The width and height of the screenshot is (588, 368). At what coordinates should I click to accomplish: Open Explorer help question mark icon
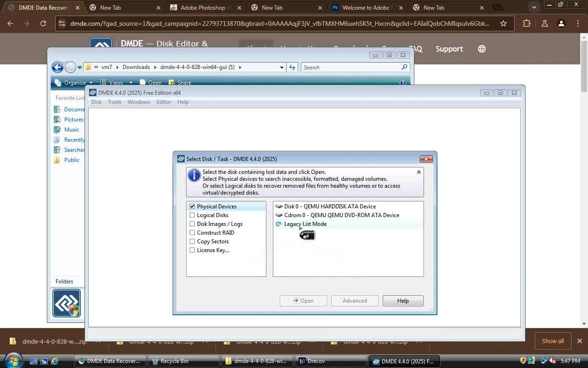[403, 83]
